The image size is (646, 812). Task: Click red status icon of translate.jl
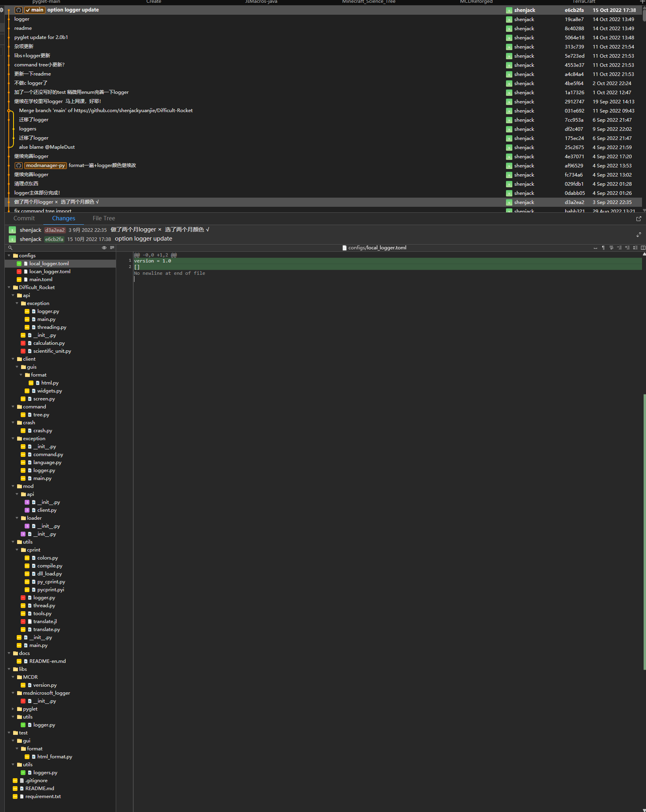point(23,622)
